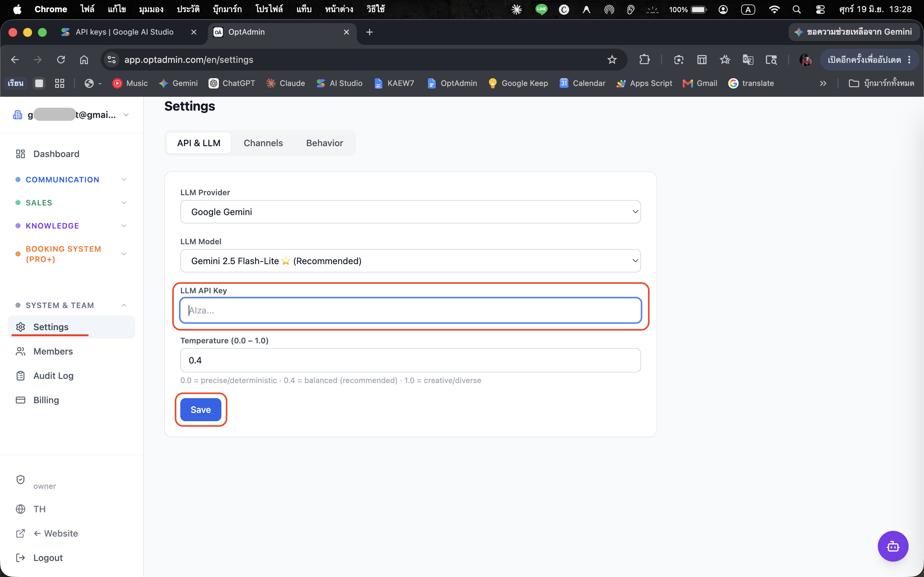924x577 pixels.
Task: Expand the BOOKING SYSTEM (PRO+) section
Action: click(71, 254)
